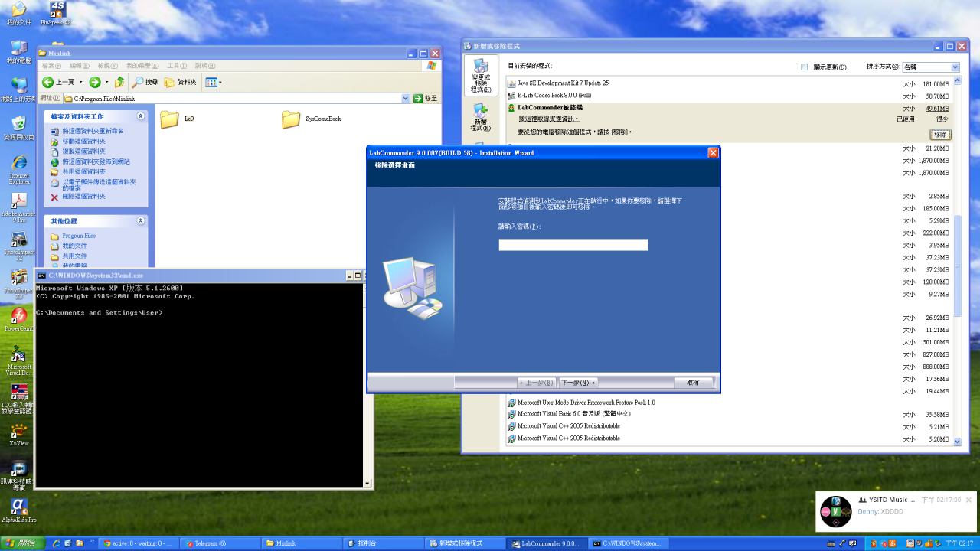980x551 pixels.
Task: Click the password input field in the wizard
Action: coord(573,245)
